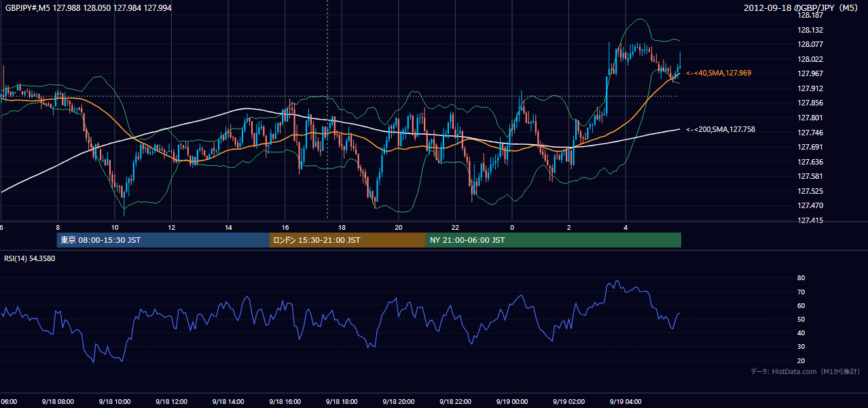Click hour tick 10 under price chart
Image resolution: width=868 pixels, height=408 pixels.
point(115,227)
